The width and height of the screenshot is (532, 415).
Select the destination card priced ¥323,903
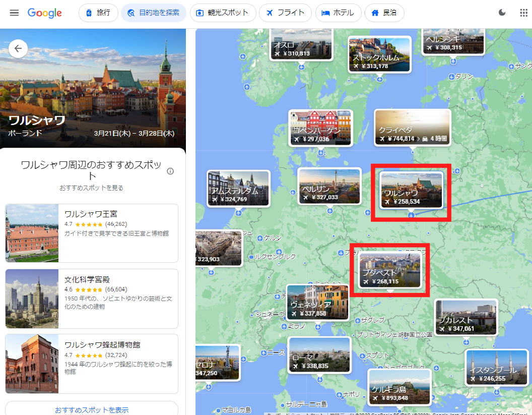tap(219, 248)
